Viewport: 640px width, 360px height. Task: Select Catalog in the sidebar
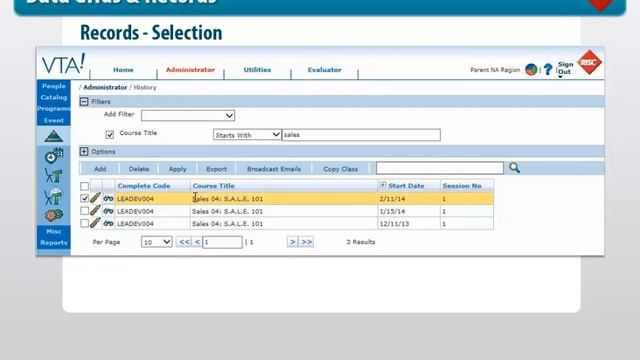click(x=53, y=98)
